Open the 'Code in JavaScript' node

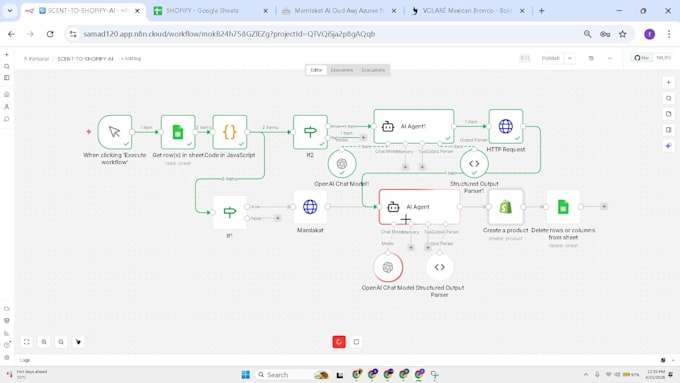tap(229, 132)
